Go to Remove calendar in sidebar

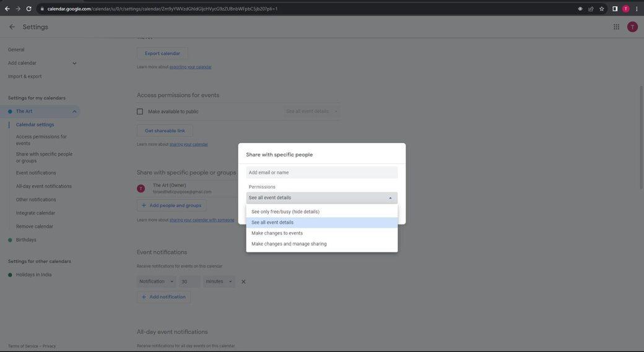pyautogui.click(x=35, y=226)
